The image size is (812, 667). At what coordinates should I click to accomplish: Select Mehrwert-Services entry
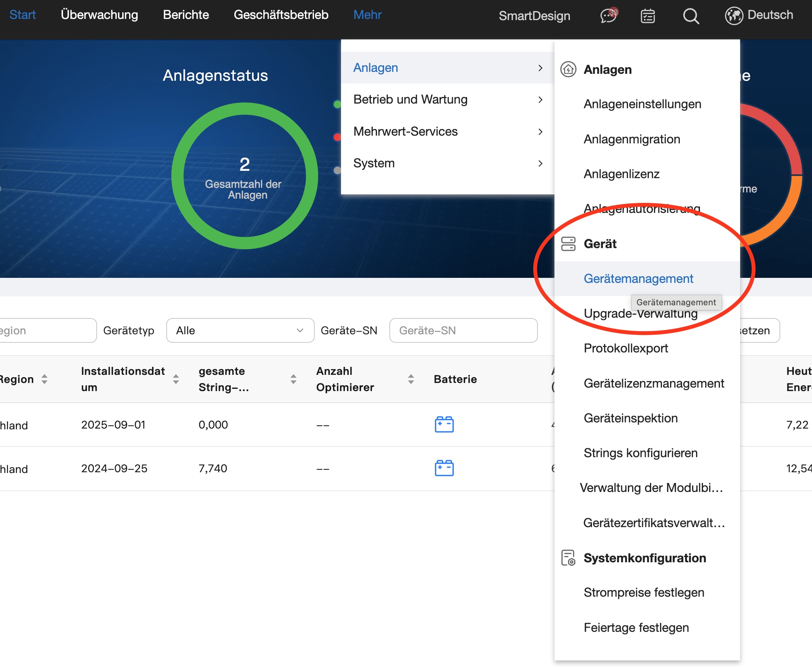click(x=447, y=132)
